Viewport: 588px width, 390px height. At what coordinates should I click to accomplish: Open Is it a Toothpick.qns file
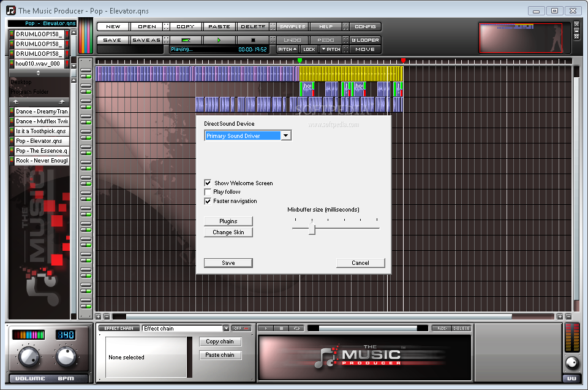42,131
